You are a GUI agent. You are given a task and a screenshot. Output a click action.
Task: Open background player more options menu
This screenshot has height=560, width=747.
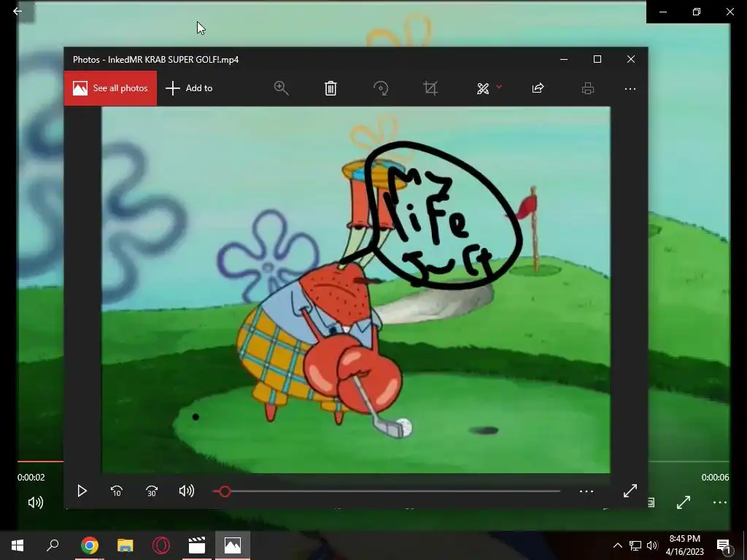[x=720, y=502]
